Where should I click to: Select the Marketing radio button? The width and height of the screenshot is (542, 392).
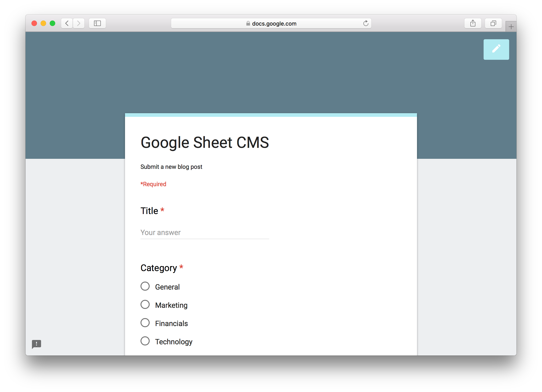145,305
